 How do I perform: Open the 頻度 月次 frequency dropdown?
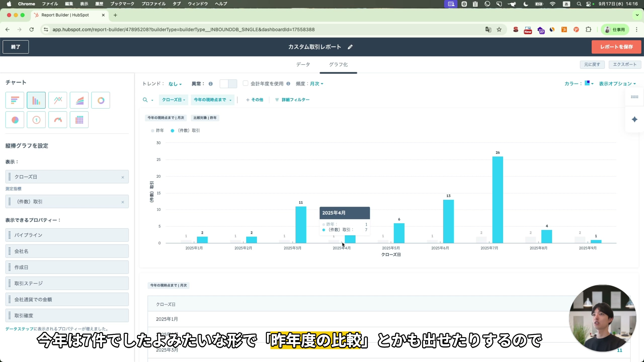pos(316,84)
